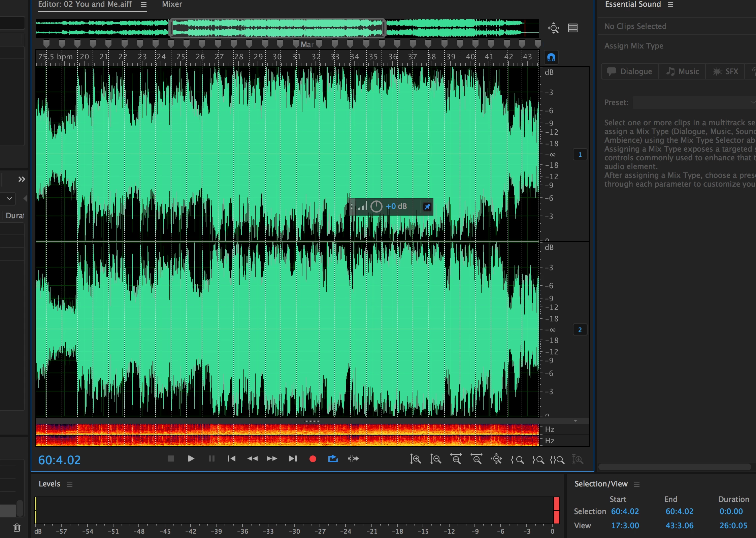Screen dimensions: 756x538
Task: Click the HUD volume adjust knob
Action: coord(376,207)
